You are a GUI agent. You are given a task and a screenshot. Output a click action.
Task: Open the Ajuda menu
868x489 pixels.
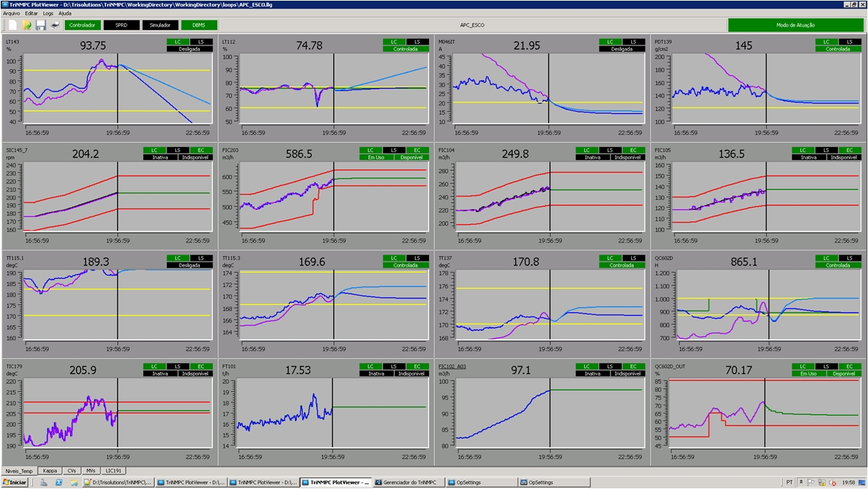(65, 13)
